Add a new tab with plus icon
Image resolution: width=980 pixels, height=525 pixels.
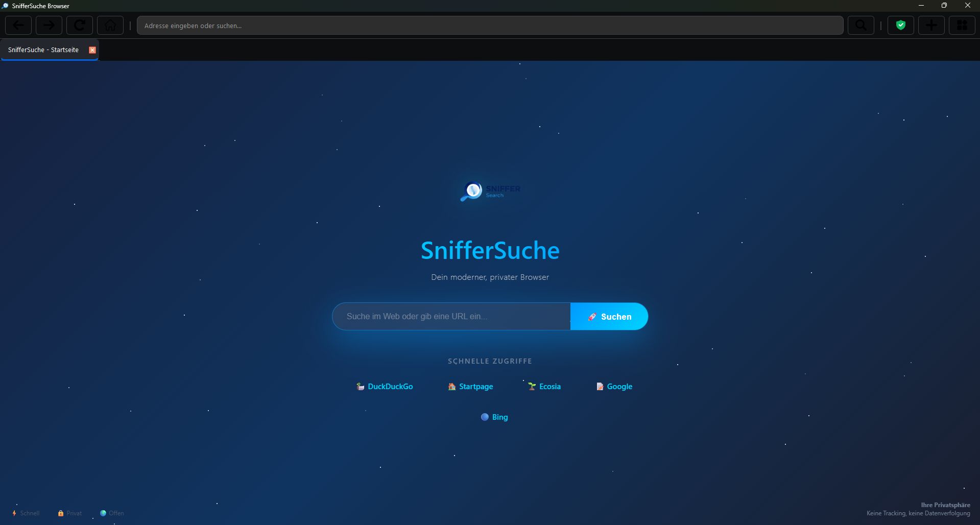click(931, 25)
